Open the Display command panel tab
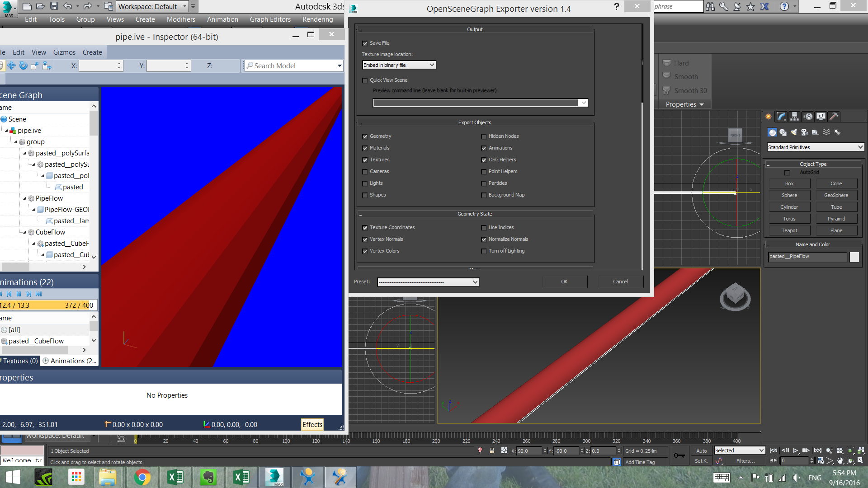The width and height of the screenshot is (868, 488). pyautogui.click(x=821, y=117)
